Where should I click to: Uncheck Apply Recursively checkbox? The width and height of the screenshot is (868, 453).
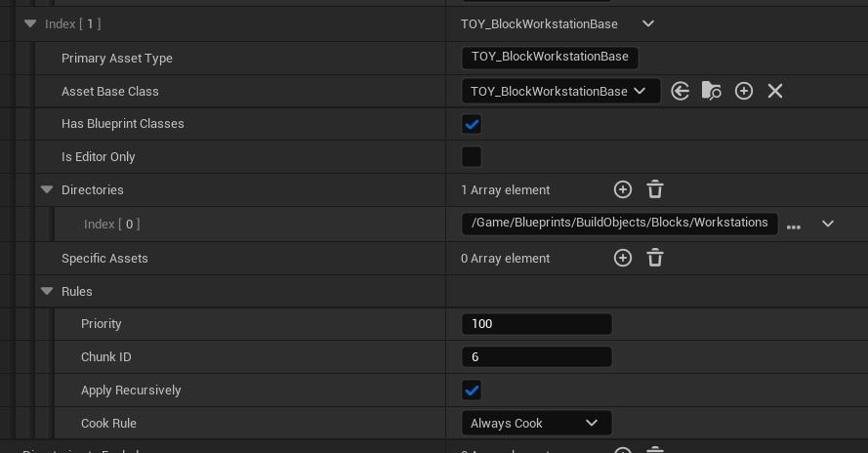(472, 391)
